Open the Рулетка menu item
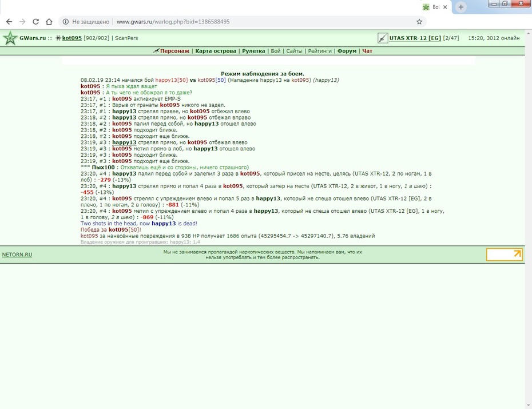Image resolution: width=532 pixels, height=409 pixels. pyautogui.click(x=253, y=51)
